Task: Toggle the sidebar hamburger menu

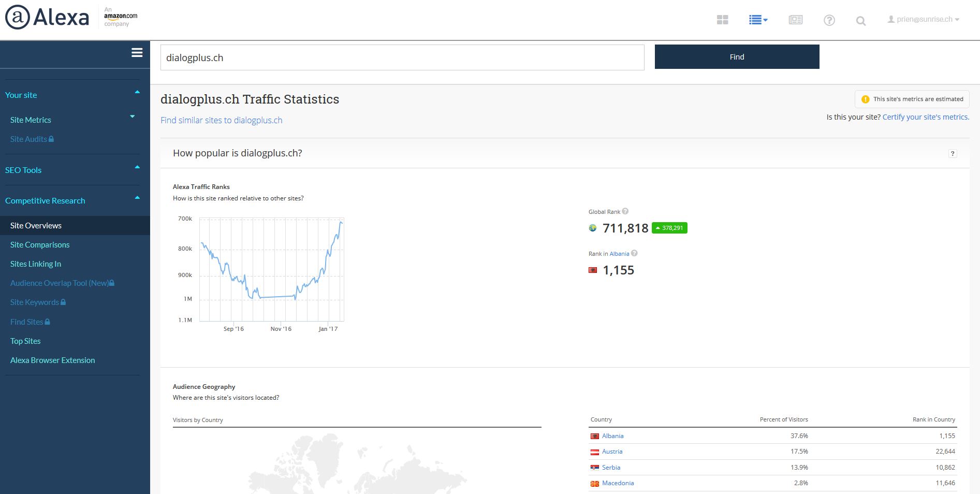Action: point(137,53)
